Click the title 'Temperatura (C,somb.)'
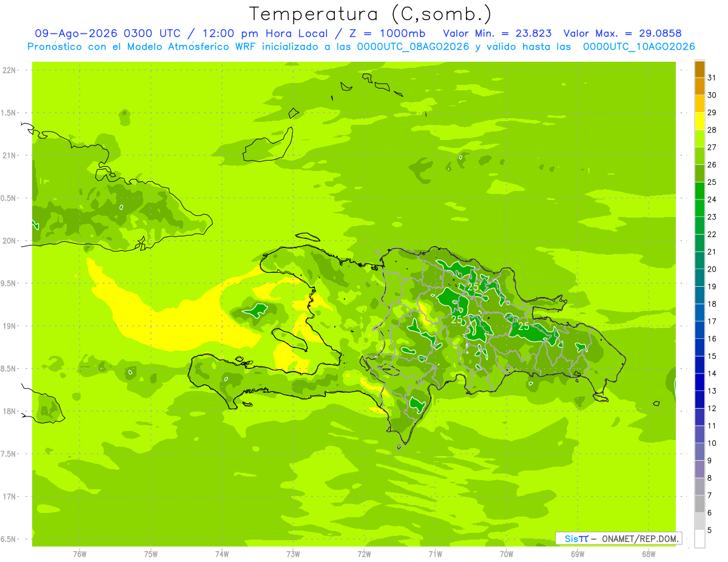The height and width of the screenshot is (562, 728). point(371,14)
